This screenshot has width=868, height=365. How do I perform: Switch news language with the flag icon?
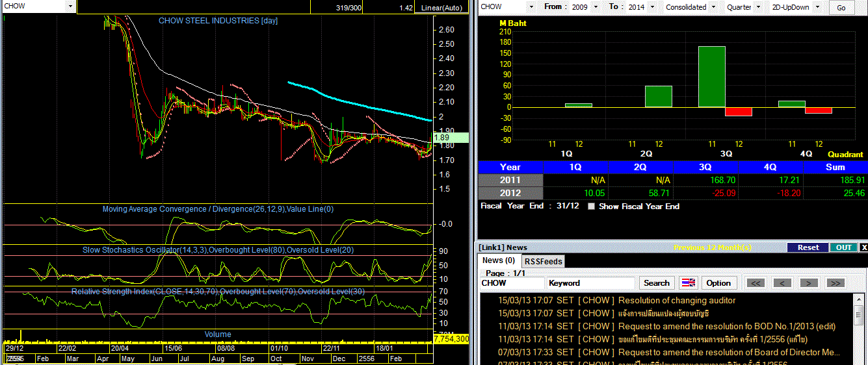point(688,283)
